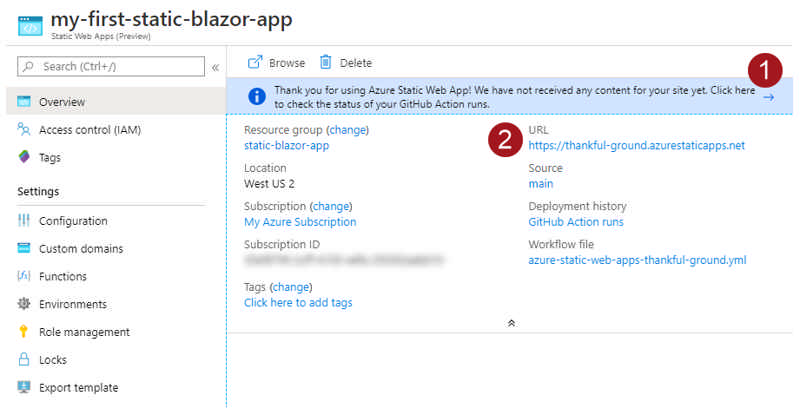Open the static-blazor-app resource group link
The width and height of the screenshot is (800, 415).
tap(286, 145)
